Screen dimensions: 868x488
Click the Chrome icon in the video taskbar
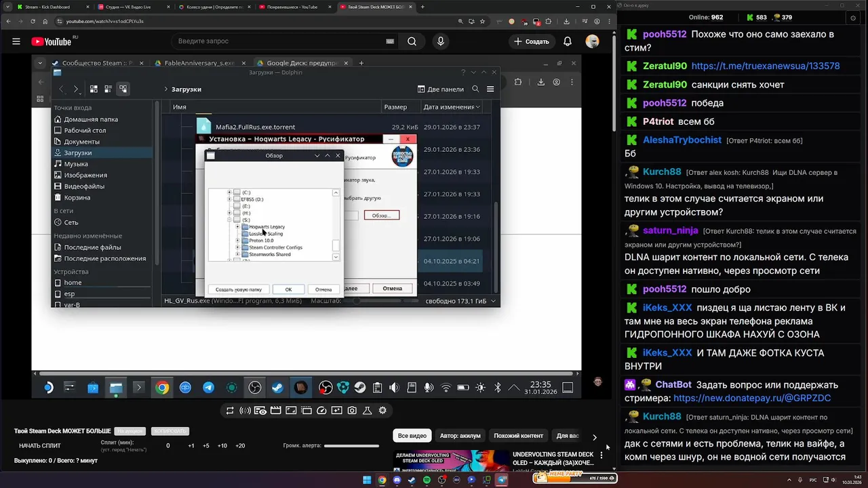tap(162, 388)
